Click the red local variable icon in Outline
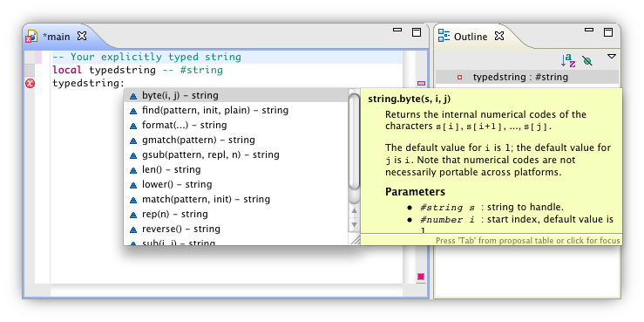 click(459, 77)
